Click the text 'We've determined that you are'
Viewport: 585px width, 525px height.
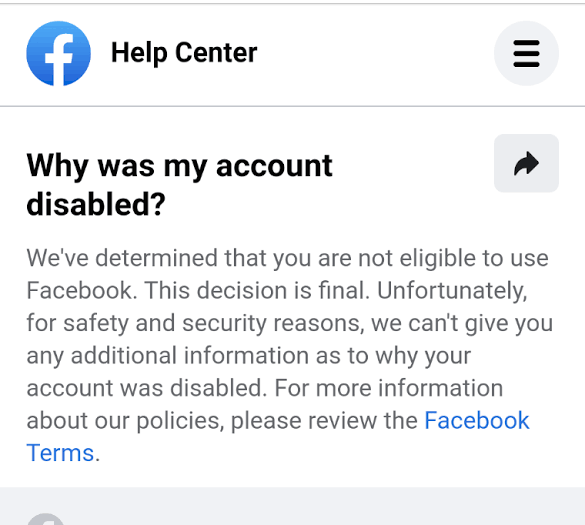point(189,258)
